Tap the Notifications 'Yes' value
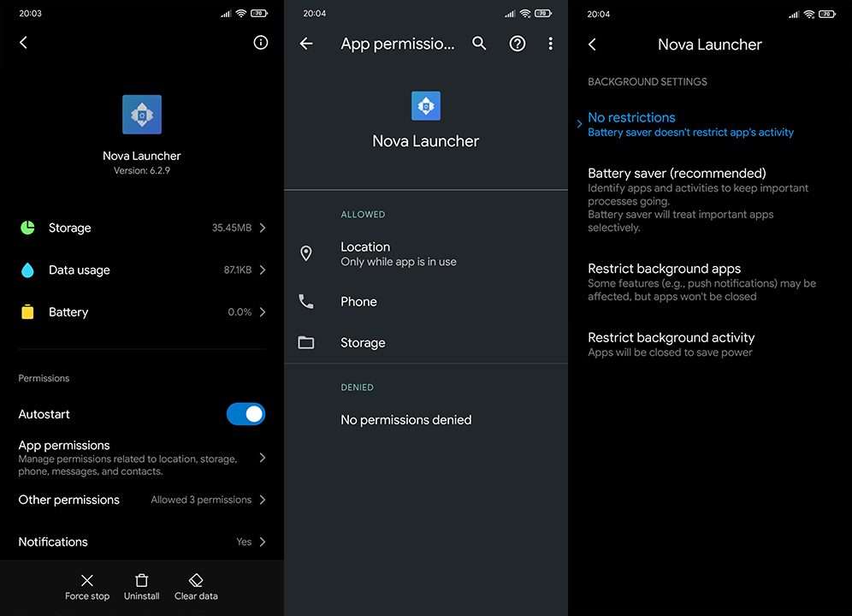 pyautogui.click(x=244, y=542)
